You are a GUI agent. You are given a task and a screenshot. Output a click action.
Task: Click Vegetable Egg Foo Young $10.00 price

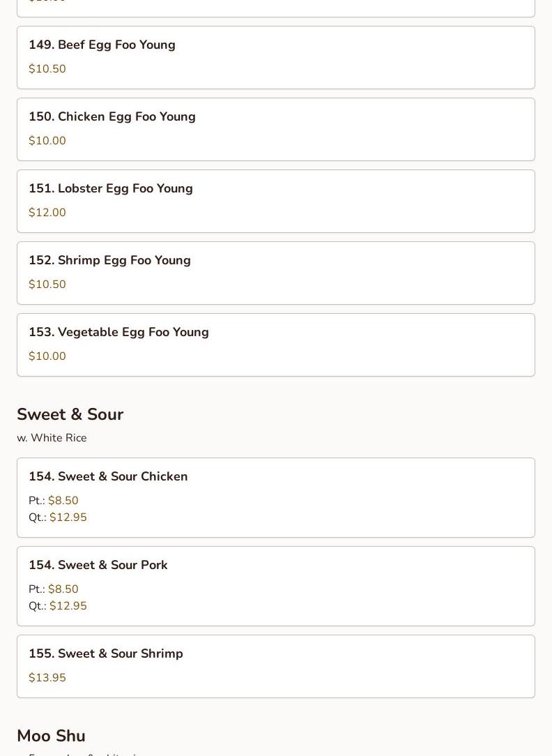[x=47, y=356]
